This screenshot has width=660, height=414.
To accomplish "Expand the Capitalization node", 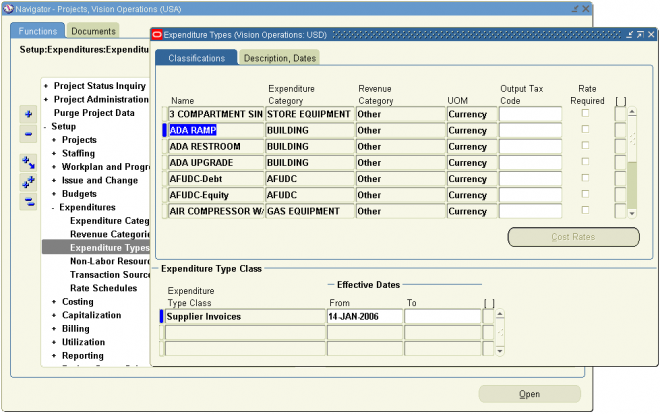I will 54,315.
